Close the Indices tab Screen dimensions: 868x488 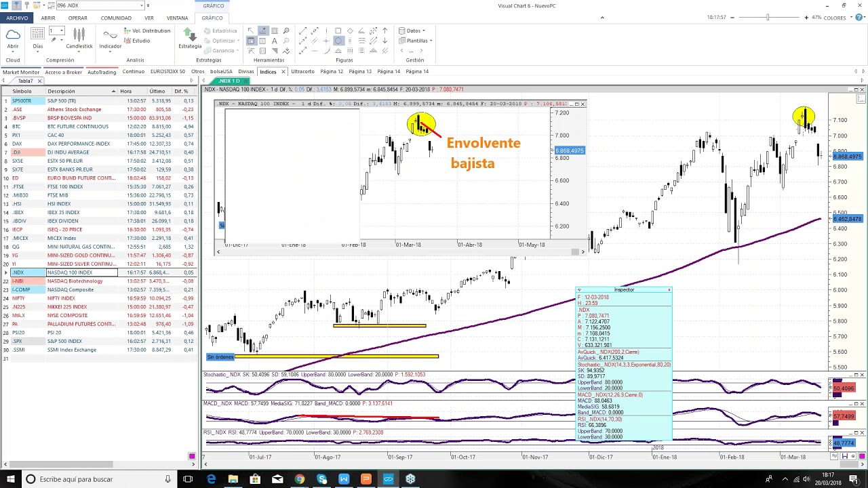pos(283,71)
